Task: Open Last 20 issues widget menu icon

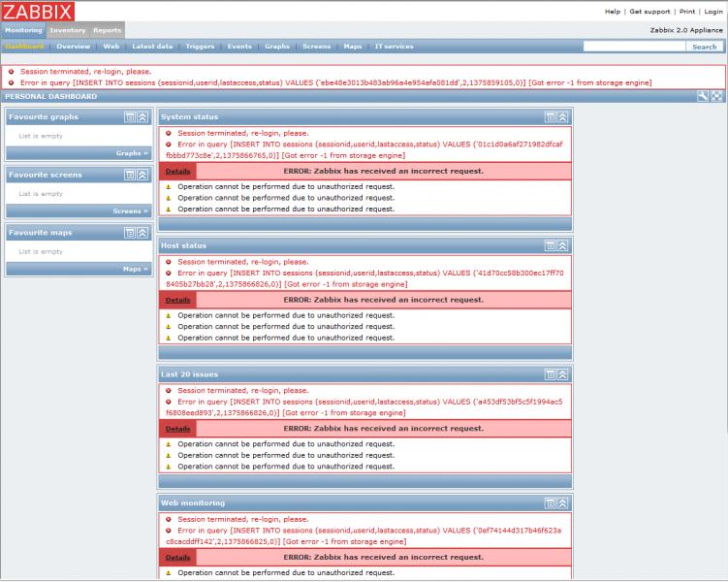Action: (551, 374)
